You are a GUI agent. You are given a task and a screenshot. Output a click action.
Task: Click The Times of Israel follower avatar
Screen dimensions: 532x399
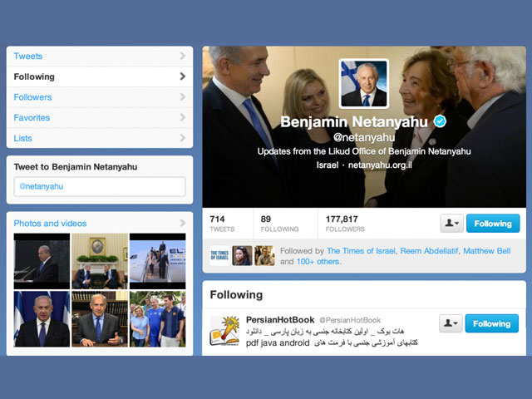219,255
